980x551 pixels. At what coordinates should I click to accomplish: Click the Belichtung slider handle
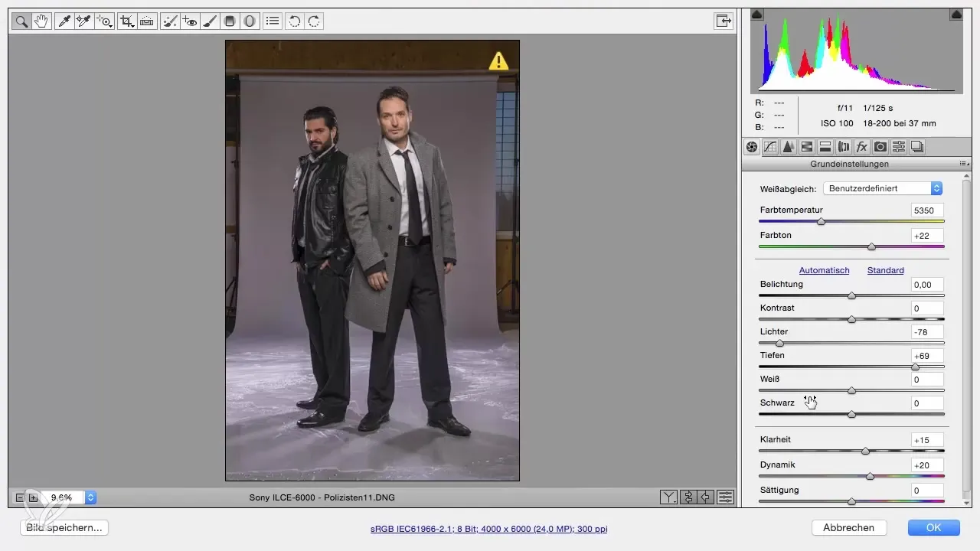click(851, 295)
